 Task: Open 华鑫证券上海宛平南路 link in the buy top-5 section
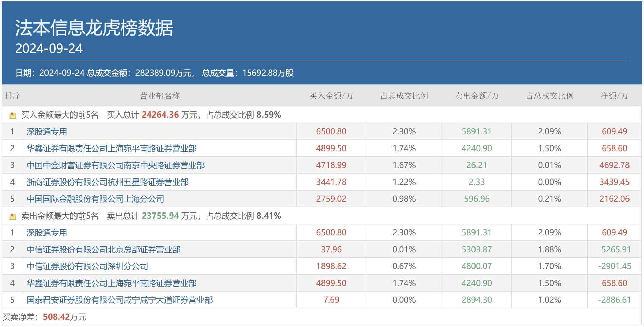click(x=112, y=149)
